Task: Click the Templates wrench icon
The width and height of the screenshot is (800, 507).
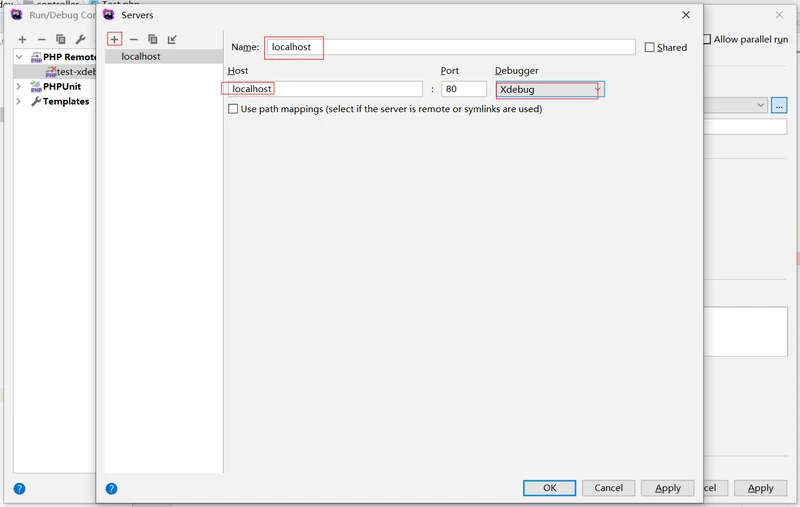Action: coord(36,101)
